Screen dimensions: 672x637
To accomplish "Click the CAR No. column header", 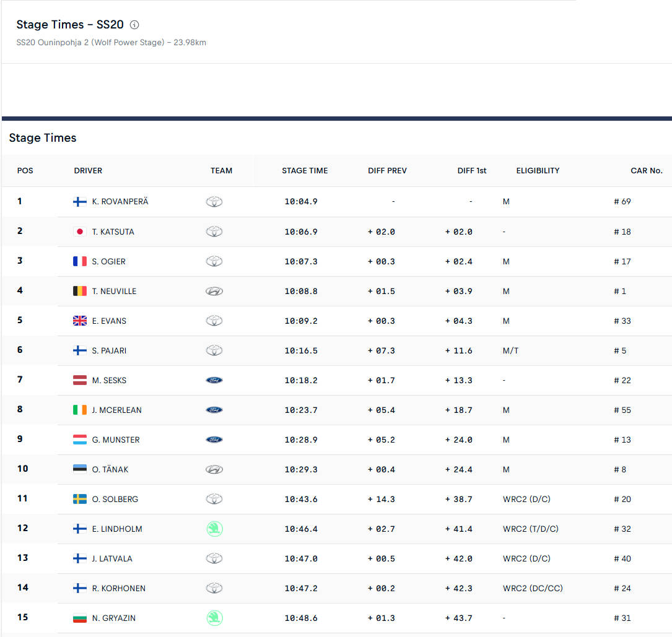I will coord(647,170).
